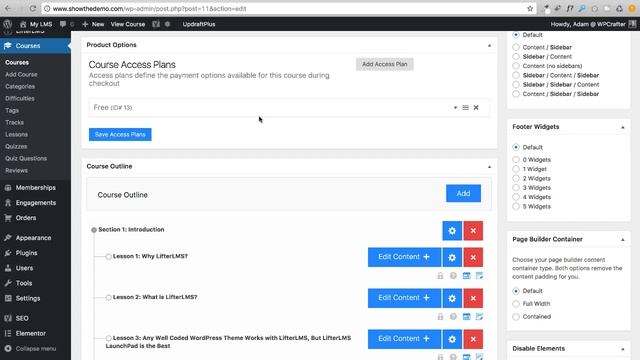Open Quiz Questions submenu link

(26, 158)
